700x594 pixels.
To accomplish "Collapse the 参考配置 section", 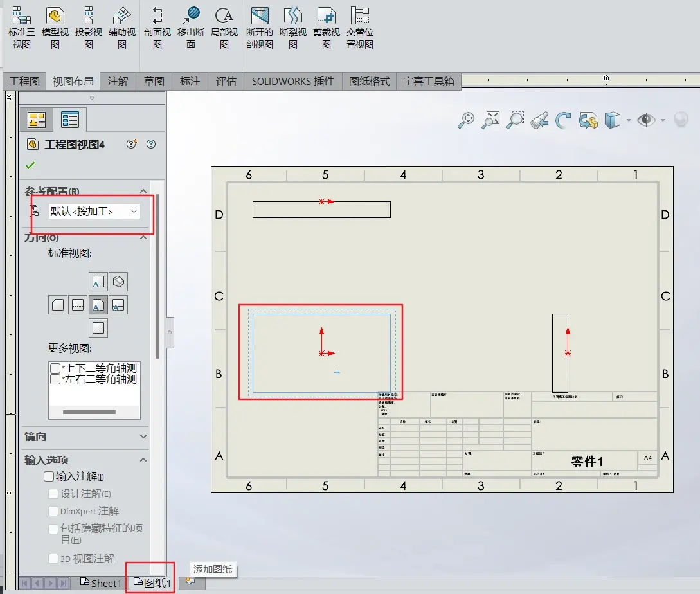I will 143,191.
